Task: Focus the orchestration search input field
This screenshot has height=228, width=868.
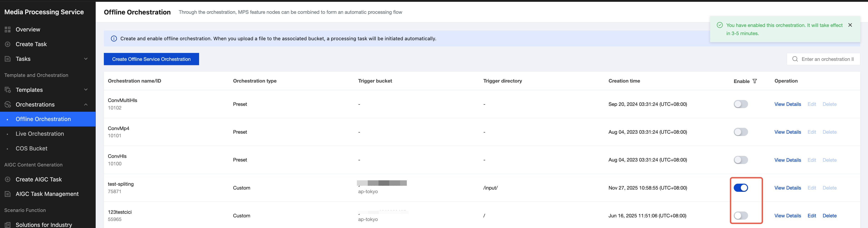Action: coord(827,59)
